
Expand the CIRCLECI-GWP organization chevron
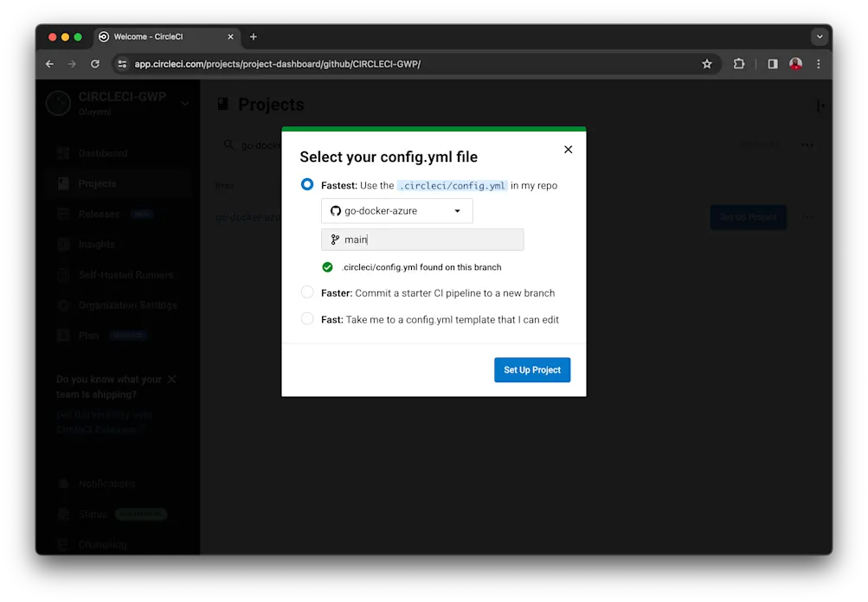[x=183, y=102]
